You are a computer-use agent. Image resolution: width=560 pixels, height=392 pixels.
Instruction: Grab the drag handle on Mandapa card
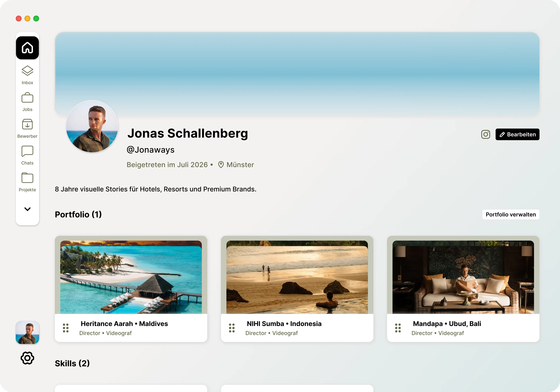(398, 328)
